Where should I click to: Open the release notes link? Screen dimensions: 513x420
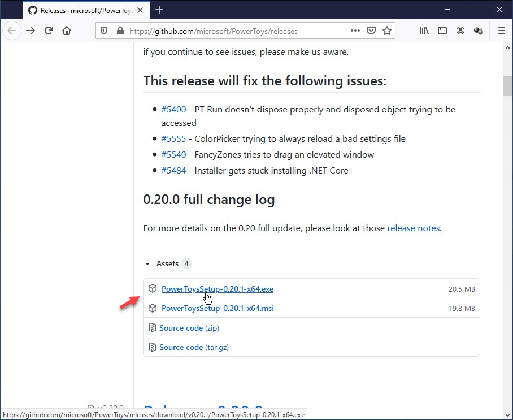[413, 228]
